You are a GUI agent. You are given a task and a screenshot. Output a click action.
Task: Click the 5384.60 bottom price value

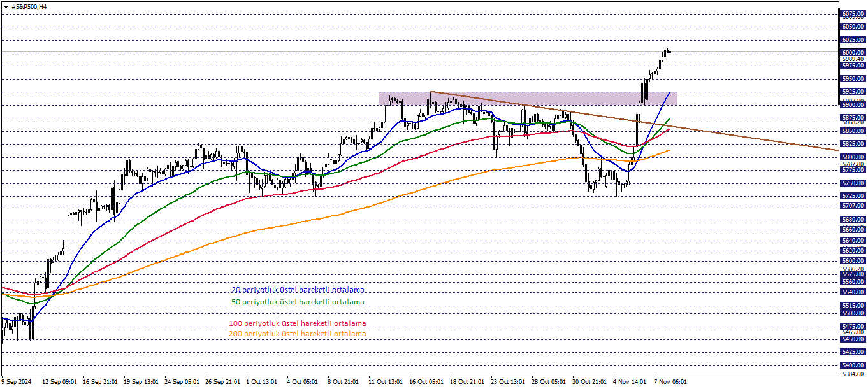pos(853,375)
